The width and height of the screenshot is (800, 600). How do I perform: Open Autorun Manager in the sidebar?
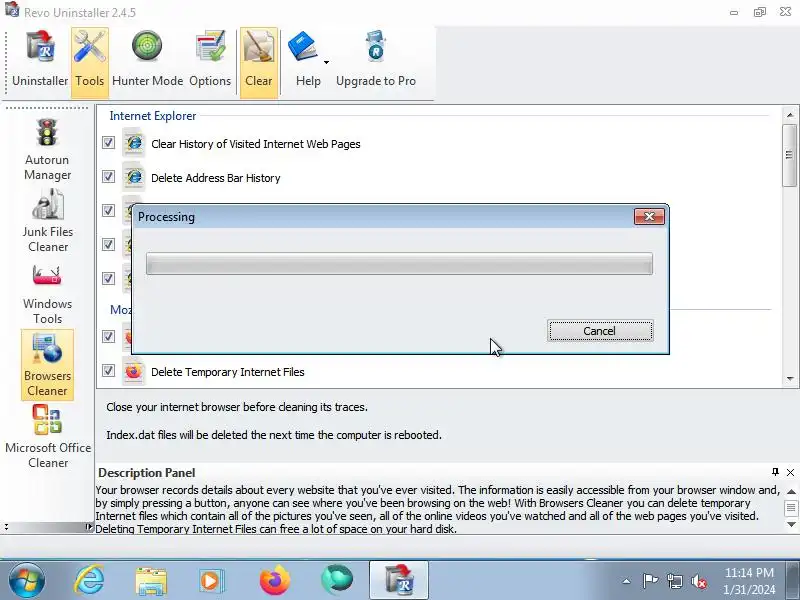[47, 149]
